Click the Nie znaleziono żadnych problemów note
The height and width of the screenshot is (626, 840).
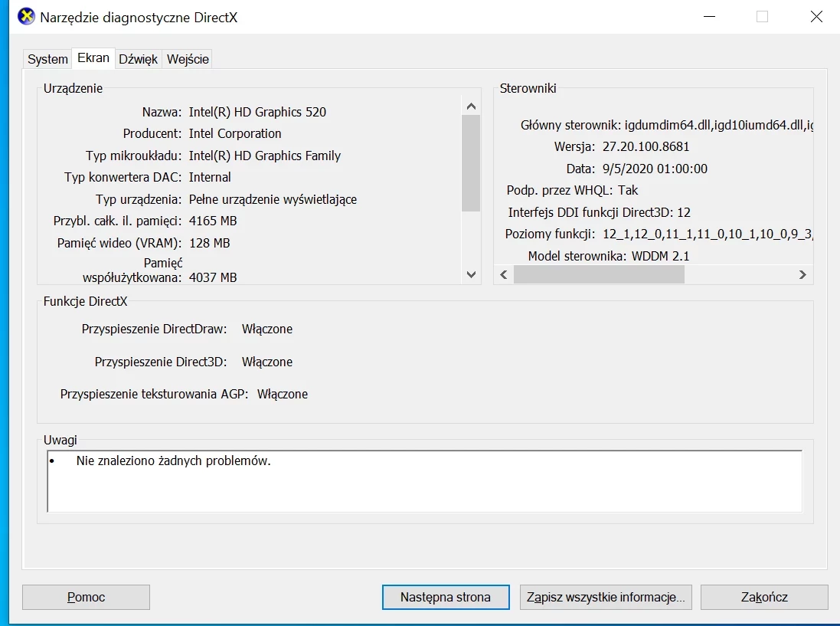tap(173, 461)
